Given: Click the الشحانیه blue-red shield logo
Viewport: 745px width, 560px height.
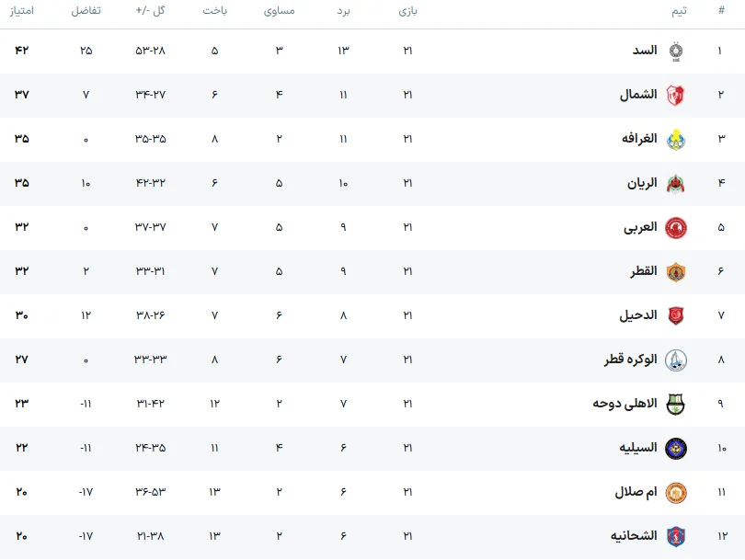Looking at the screenshot, I should click(676, 537).
